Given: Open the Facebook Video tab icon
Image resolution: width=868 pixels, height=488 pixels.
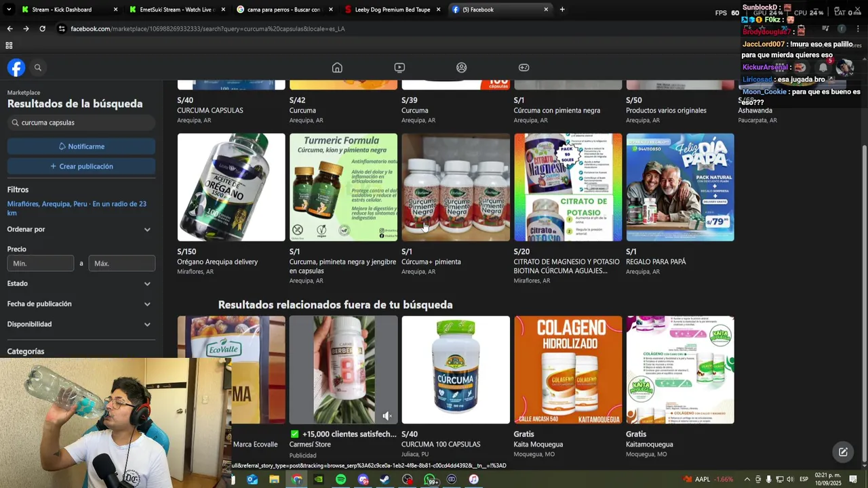Looking at the screenshot, I should [399, 68].
